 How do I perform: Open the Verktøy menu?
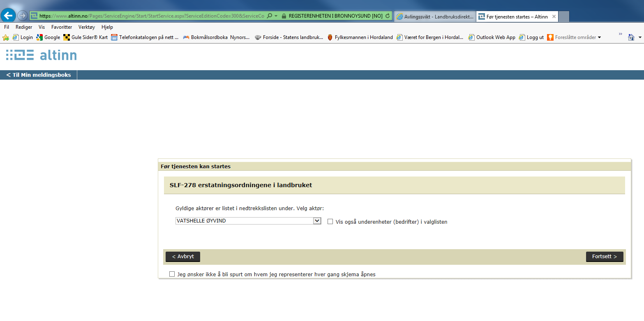pos(87,27)
